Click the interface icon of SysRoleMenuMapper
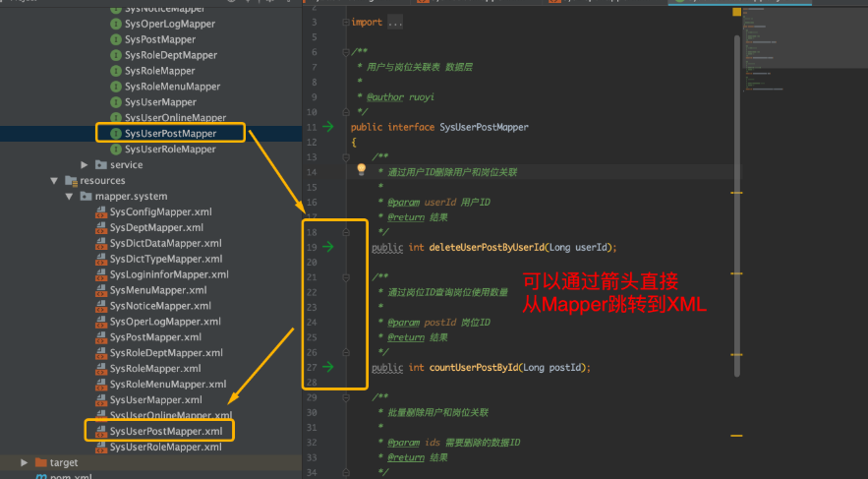 (x=116, y=87)
